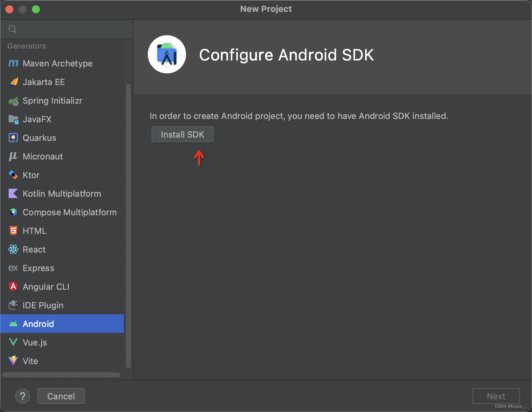Pick the JavaFX generator label
Viewport: 532px width, 412px height.
click(x=37, y=119)
